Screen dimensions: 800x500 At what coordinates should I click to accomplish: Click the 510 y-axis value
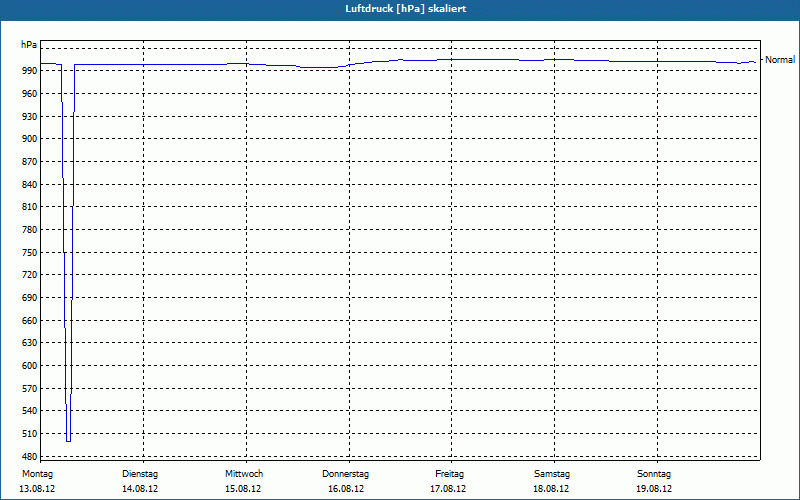[29, 434]
